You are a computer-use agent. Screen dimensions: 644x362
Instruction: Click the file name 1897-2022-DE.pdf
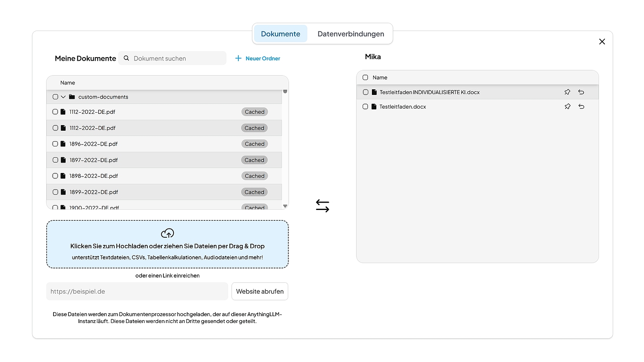[x=93, y=160]
